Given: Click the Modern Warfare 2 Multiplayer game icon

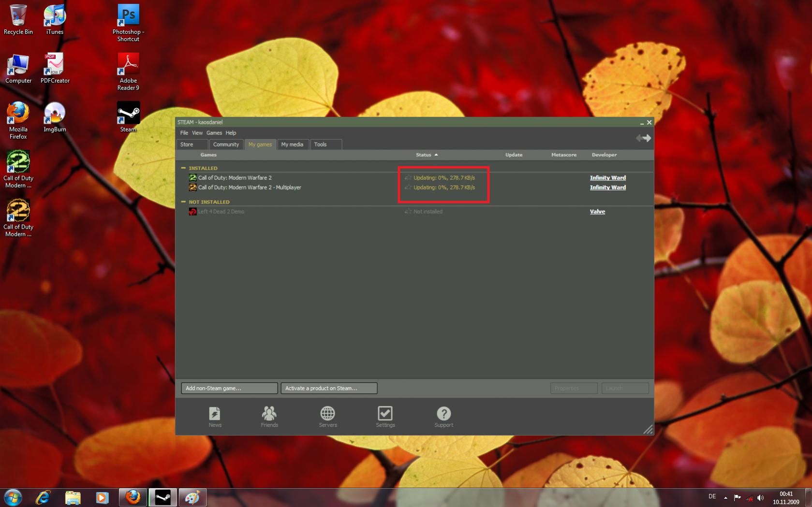Looking at the screenshot, I should (192, 188).
